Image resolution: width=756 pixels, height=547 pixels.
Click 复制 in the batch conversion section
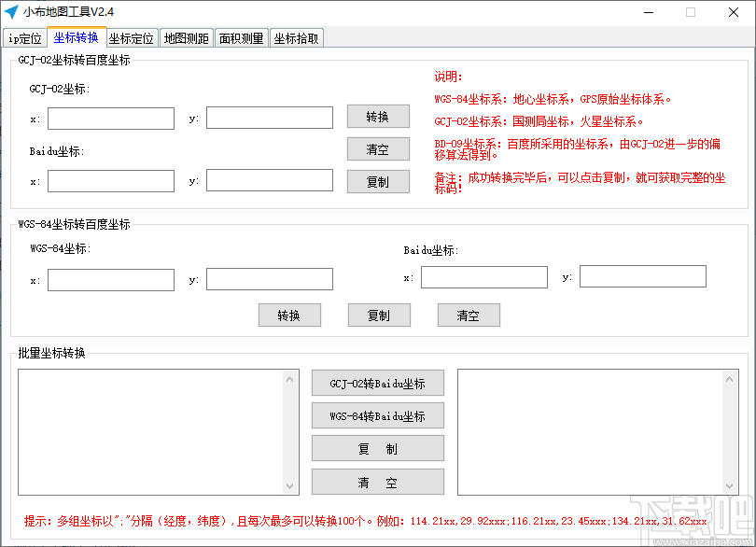click(377, 448)
